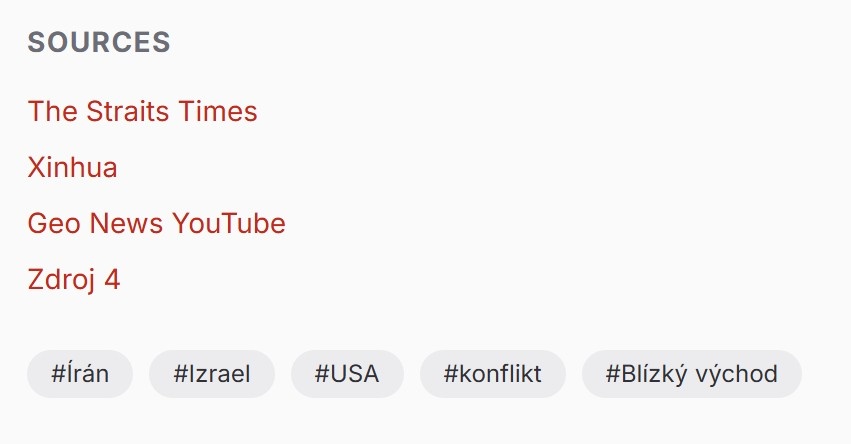Filter by the #USA tag
This screenshot has height=444, width=851.
tap(347, 374)
